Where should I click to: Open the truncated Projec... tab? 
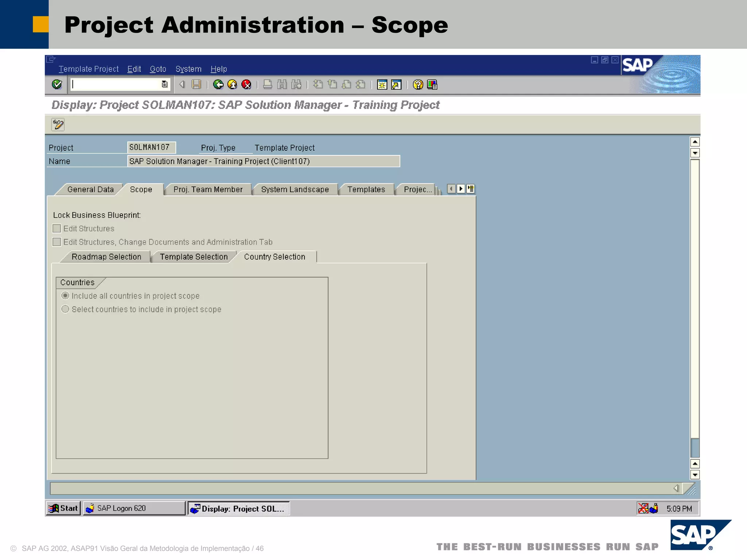(418, 190)
